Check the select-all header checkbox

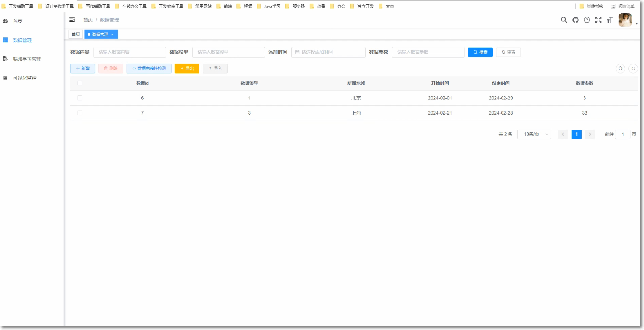coord(80,83)
